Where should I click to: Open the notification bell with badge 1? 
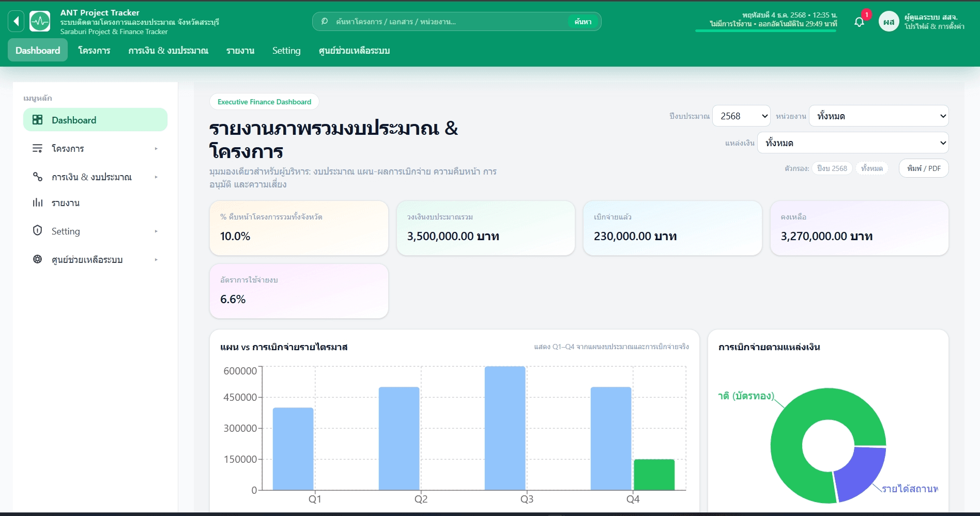(x=860, y=22)
